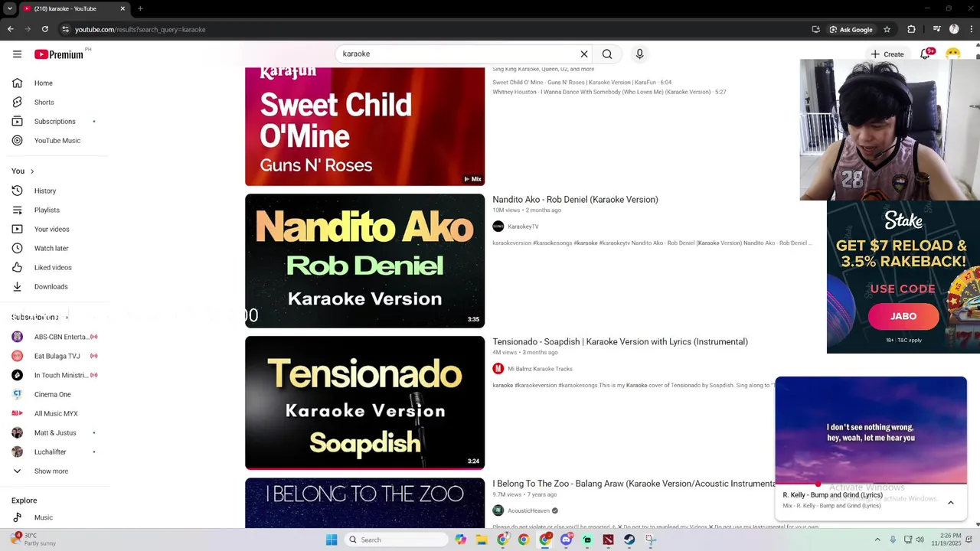The height and width of the screenshot is (551, 980).
Task: Click the JABO code button in Stake ad
Action: click(x=903, y=316)
